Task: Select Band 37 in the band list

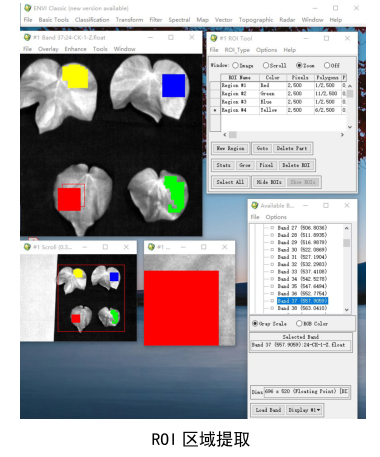Action: [x=303, y=301]
